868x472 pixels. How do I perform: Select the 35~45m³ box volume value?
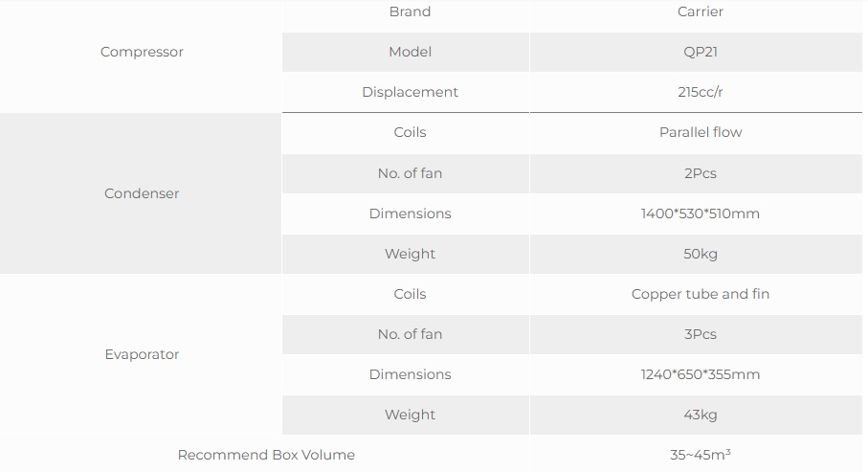tap(700, 455)
